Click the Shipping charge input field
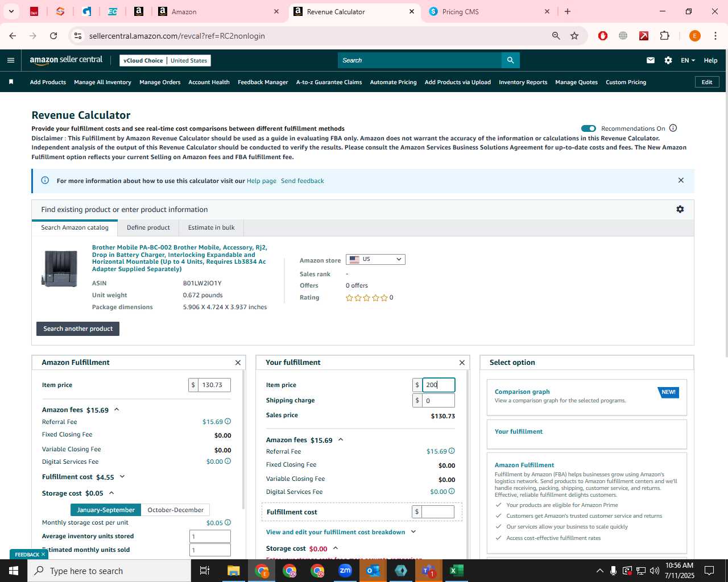The height and width of the screenshot is (582, 728). click(438, 400)
